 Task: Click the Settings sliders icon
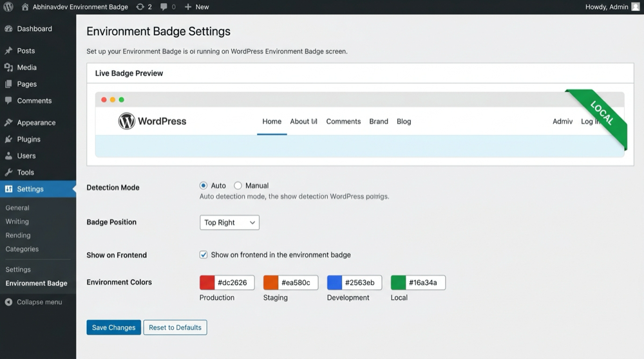pos(8,189)
